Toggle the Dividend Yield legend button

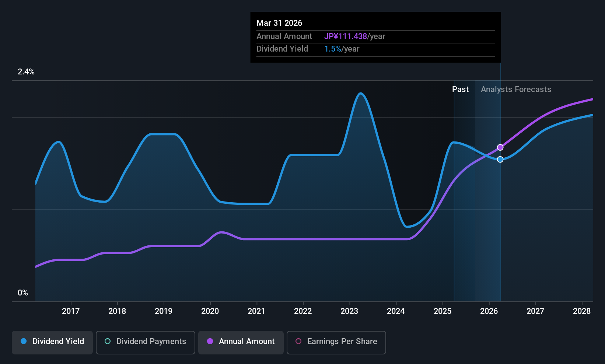(x=52, y=342)
